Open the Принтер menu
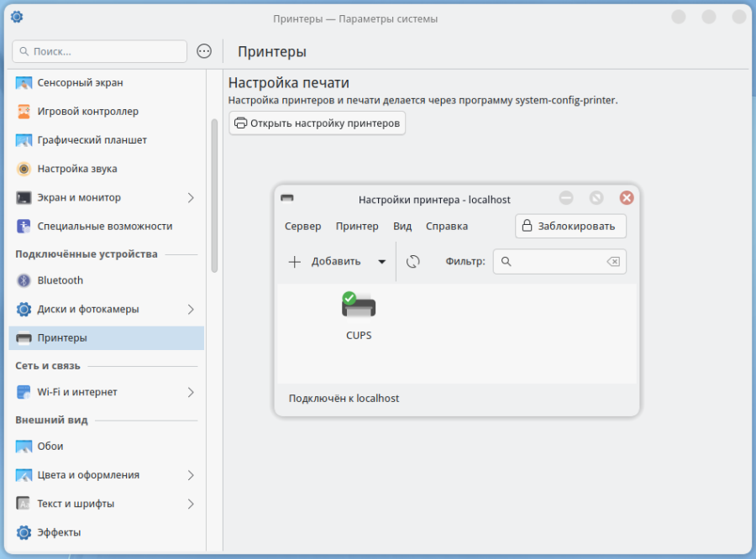Screen dimensions: 756x559 [x=357, y=226]
